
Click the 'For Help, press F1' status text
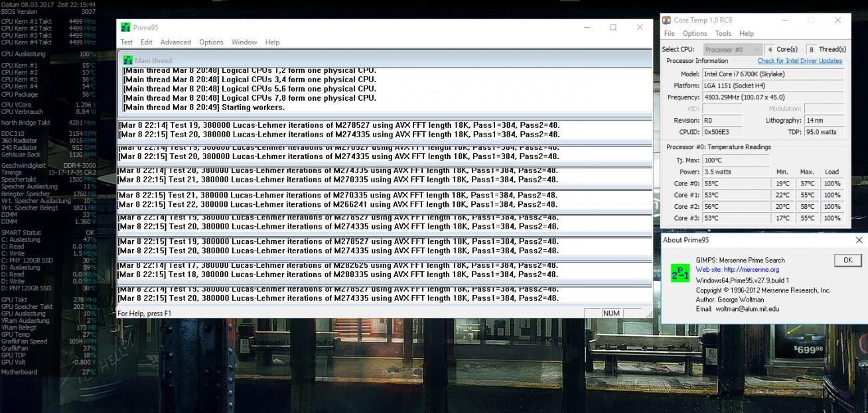(144, 313)
